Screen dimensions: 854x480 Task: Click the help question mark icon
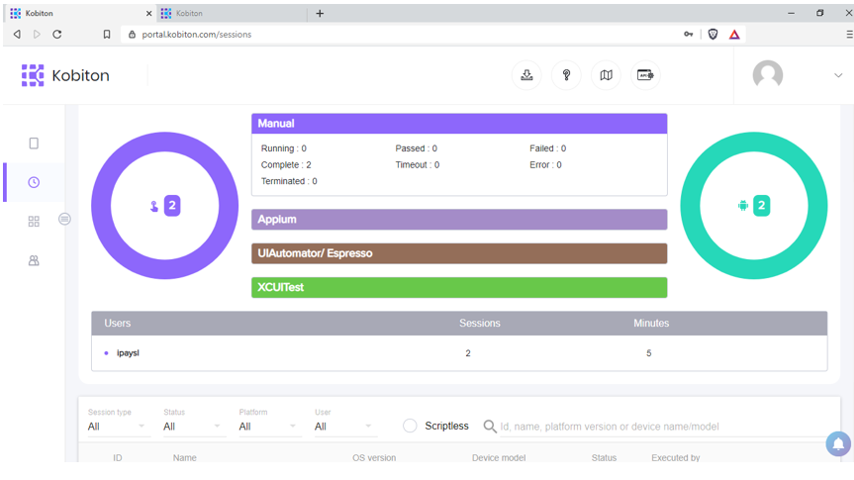(x=566, y=75)
